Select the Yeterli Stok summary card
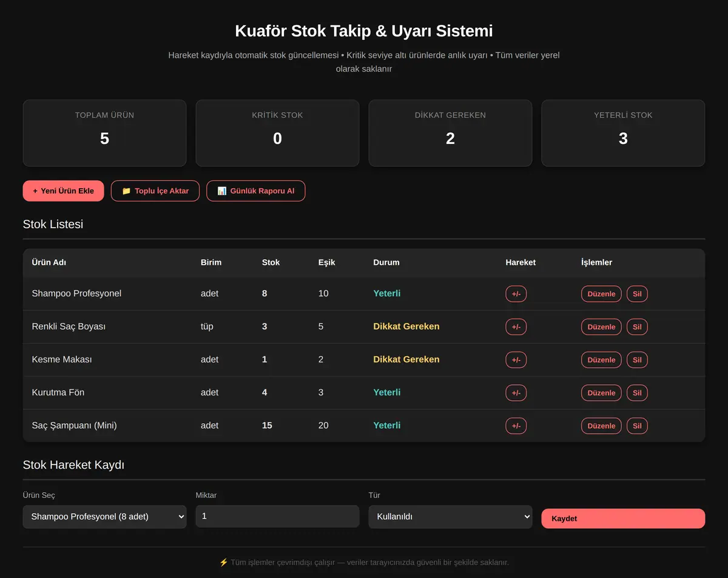 (623, 133)
